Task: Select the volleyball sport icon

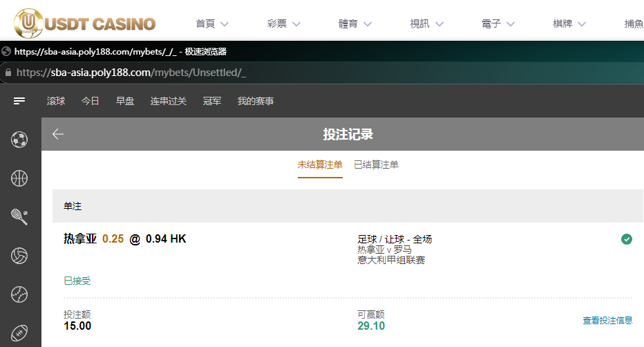Action: pyautogui.click(x=19, y=256)
